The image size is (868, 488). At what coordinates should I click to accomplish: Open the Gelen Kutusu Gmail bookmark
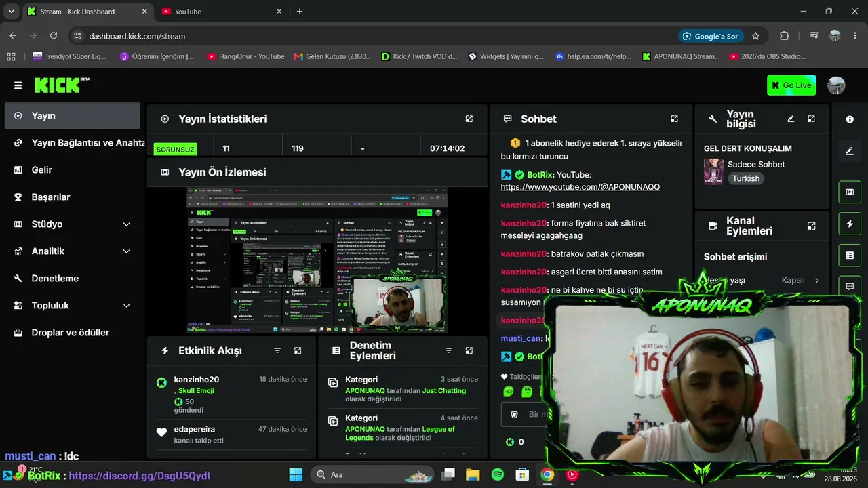332,57
